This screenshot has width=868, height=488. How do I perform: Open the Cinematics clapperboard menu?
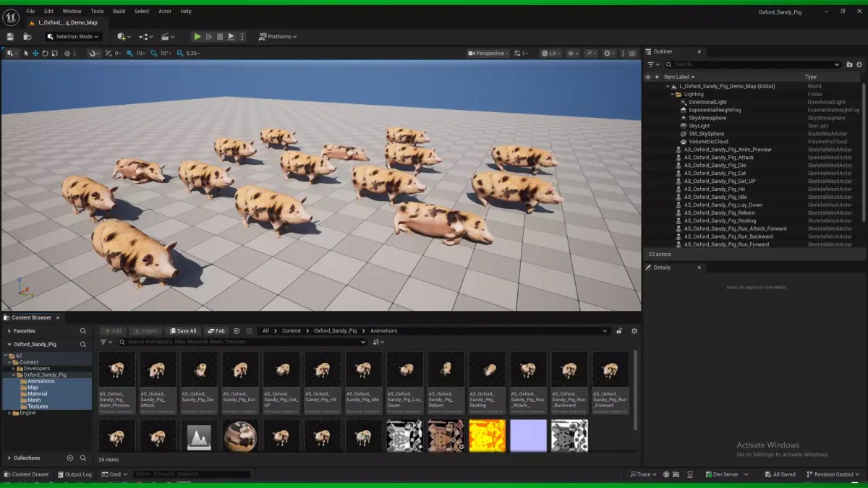(168, 37)
